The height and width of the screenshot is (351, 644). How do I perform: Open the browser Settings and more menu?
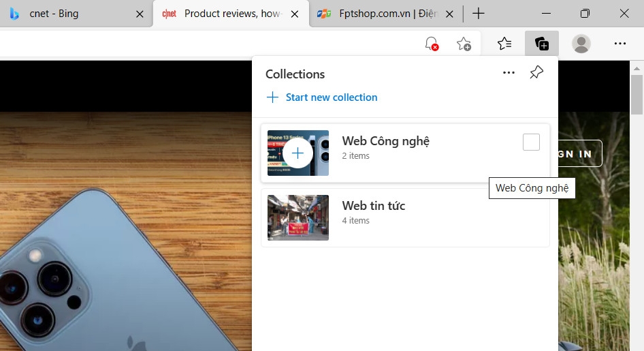[619, 44]
